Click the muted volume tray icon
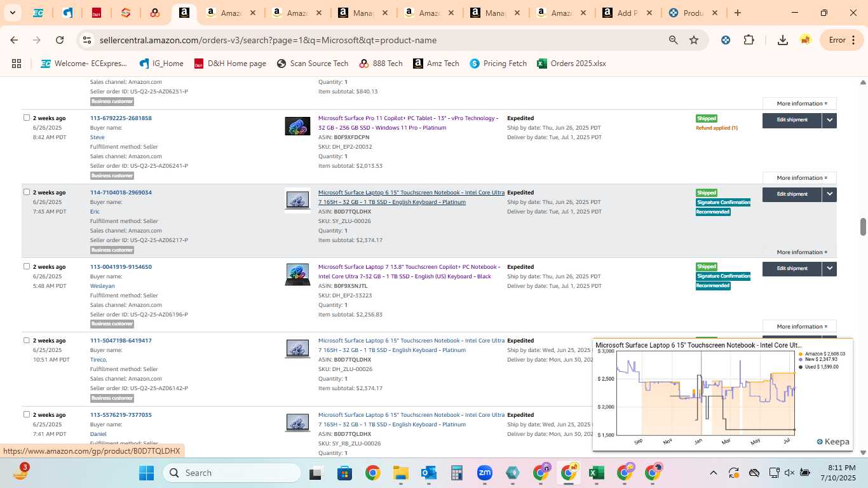The height and width of the screenshot is (488, 868). [x=789, y=473]
